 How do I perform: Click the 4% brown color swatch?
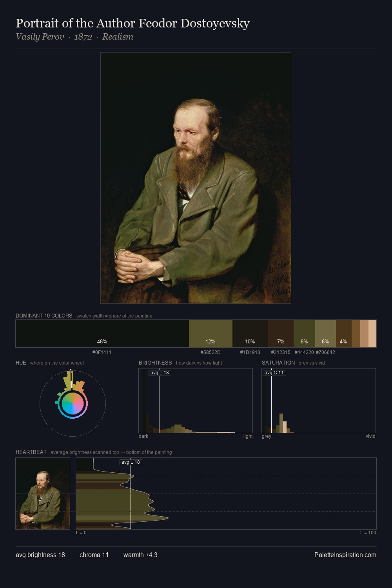[x=344, y=334]
